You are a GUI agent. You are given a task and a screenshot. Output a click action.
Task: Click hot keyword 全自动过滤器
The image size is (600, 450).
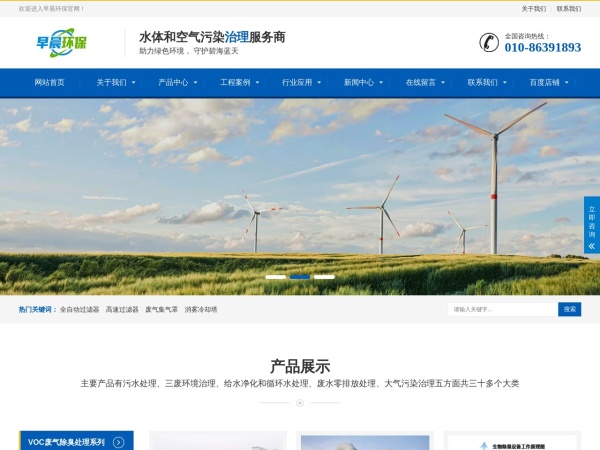click(x=80, y=310)
